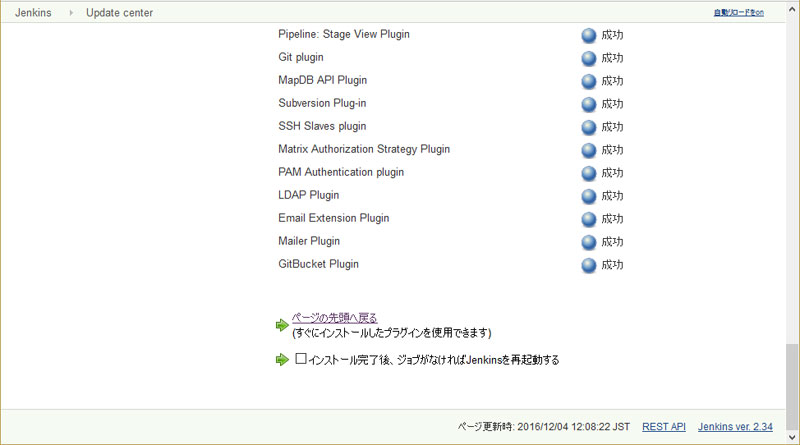800x445 pixels.
Task: Click the blue status ball for Subversion Plug-in
Action: [589, 104]
